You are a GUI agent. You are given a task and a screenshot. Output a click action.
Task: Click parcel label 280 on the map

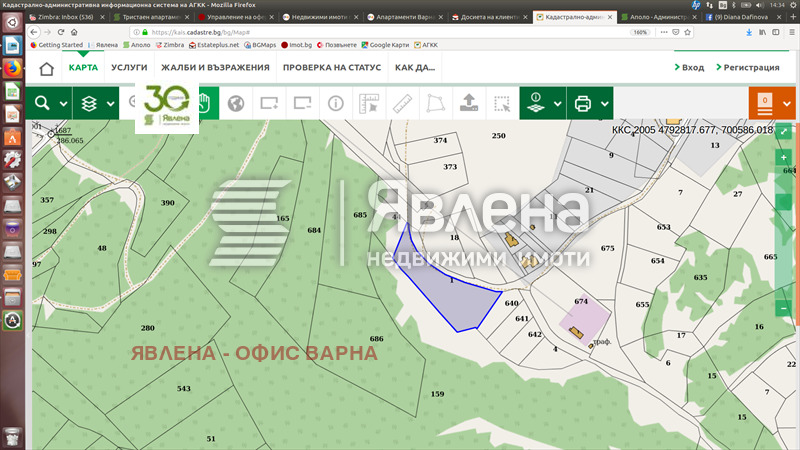[x=147, y=328]
